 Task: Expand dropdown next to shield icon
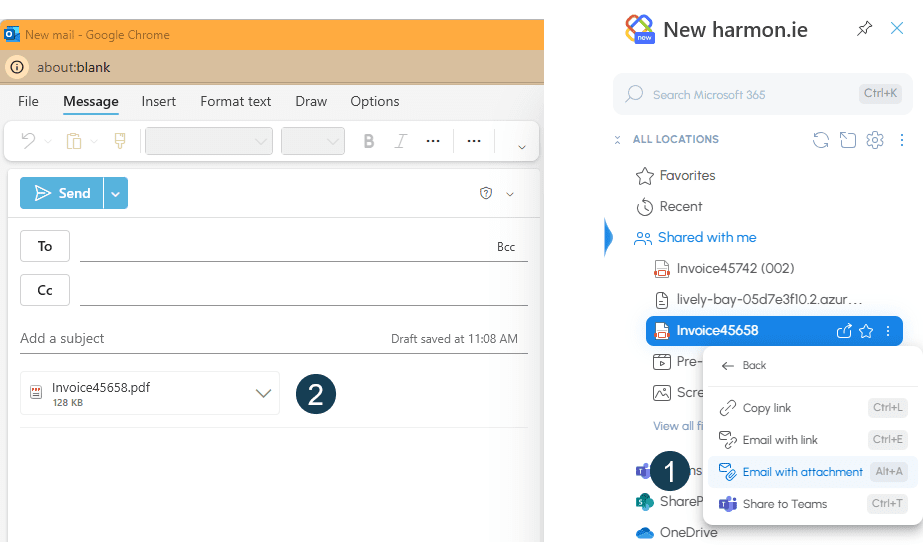tap(510, 194)
